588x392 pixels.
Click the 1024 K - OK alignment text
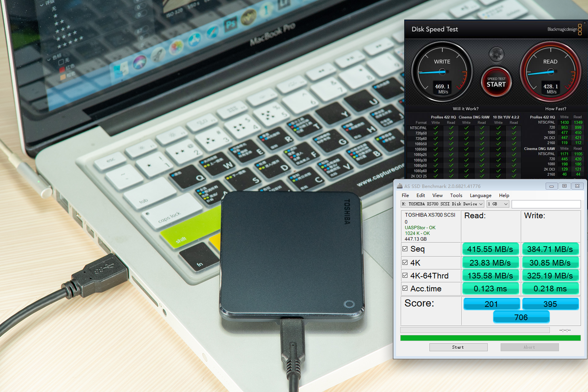pyautogui.click(x=417, y=233)
